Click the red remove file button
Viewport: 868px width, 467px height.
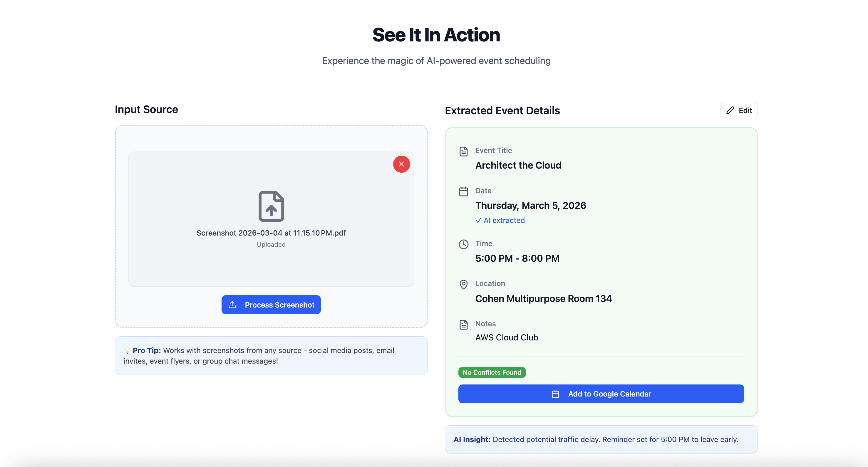pyautogui.click(x=401, y=164)
